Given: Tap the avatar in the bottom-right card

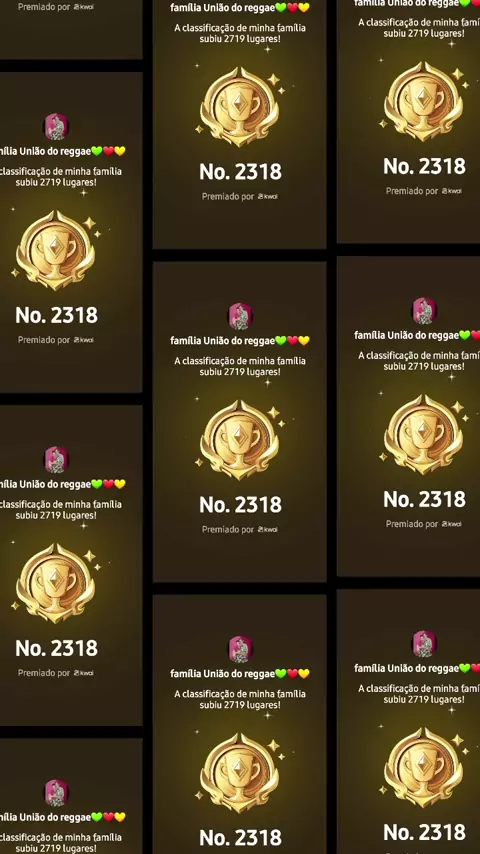Looking at the screenshot, I should coord(424,644).
